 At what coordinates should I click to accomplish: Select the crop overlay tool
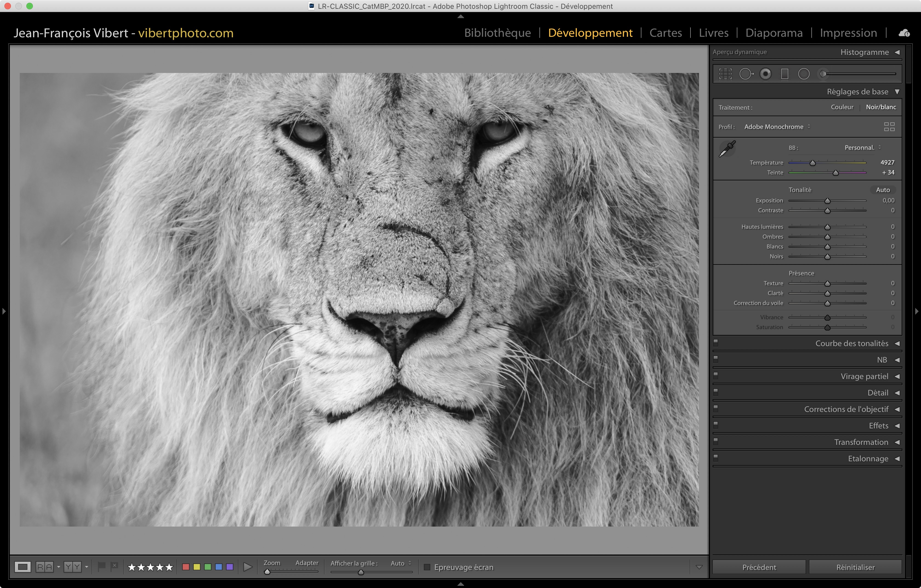pyautogui.click(x=725, y=74)
